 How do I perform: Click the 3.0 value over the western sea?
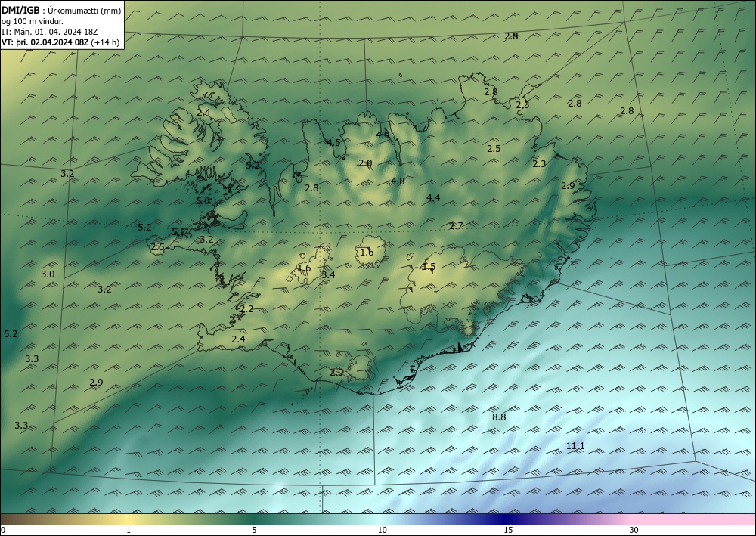(x=48, y=274)
